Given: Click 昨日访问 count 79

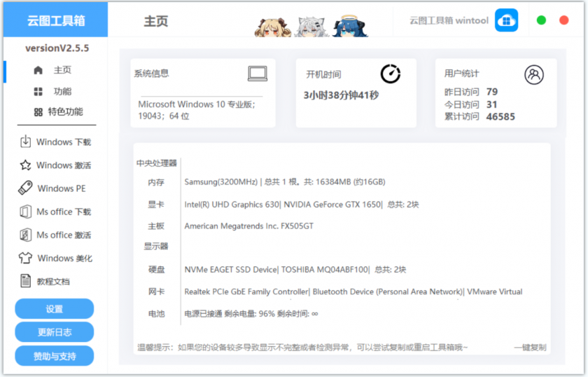Looking at the screenshot, I should pos(491,92).
